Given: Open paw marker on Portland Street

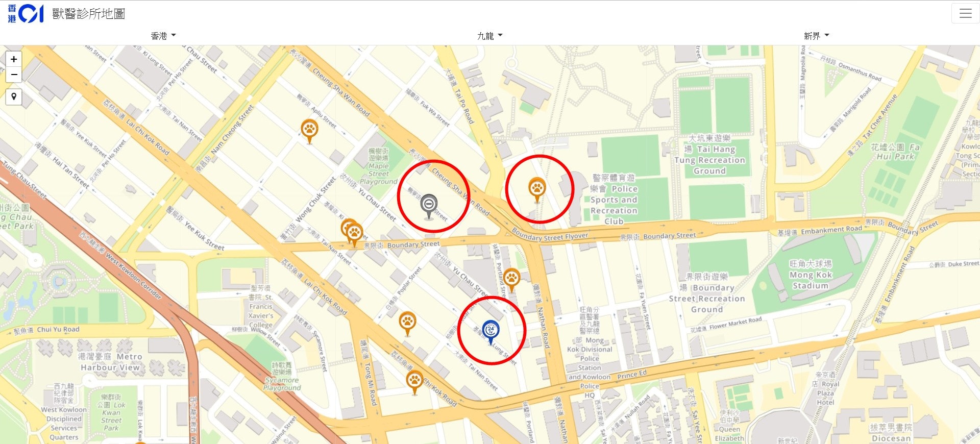Looking at the screenshot, I should [x=511, y=280].
